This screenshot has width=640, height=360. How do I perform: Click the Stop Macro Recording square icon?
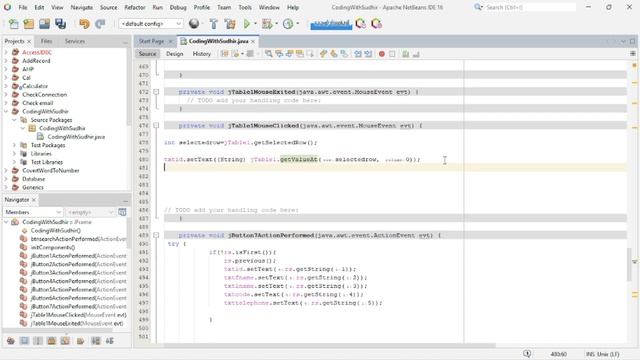tap(392, 54)
